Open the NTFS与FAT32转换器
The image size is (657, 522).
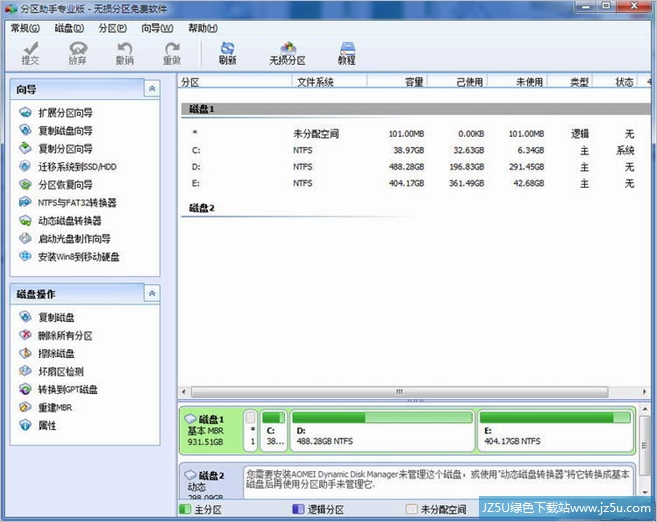68,202
